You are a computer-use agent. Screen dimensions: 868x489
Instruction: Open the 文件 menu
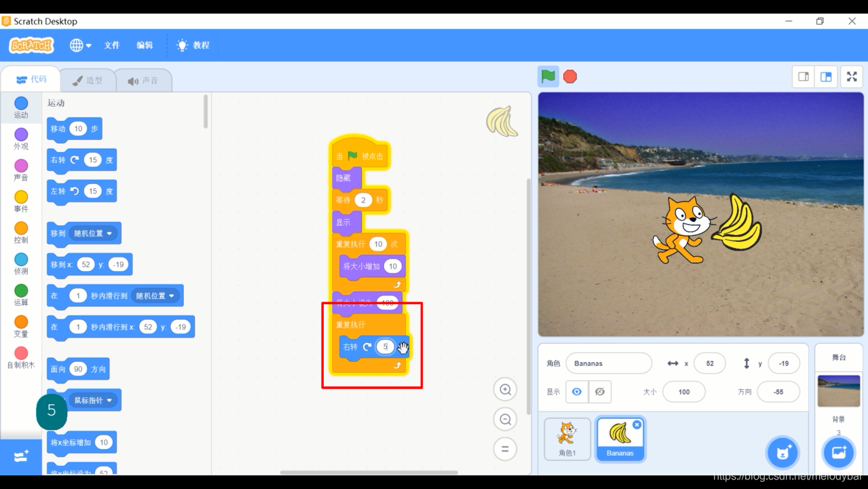[112, 46]
